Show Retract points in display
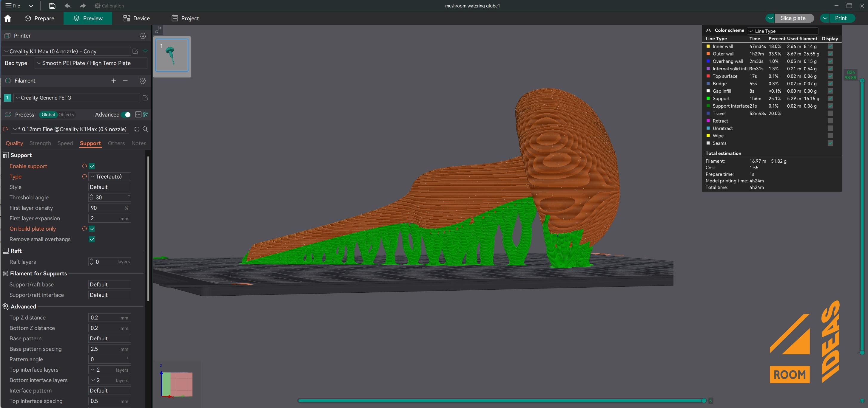 click(830, 121)
